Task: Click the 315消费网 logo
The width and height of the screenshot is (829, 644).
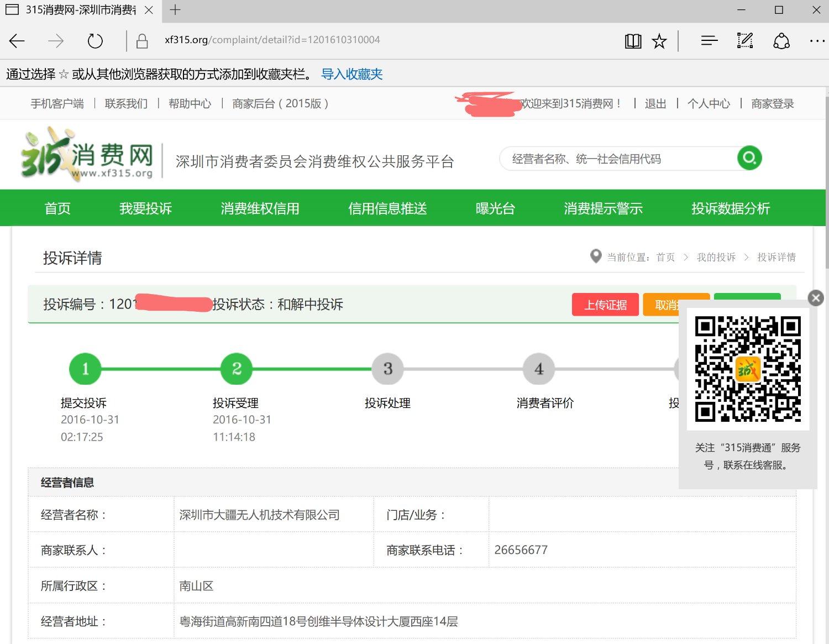Action: (87, 154)
